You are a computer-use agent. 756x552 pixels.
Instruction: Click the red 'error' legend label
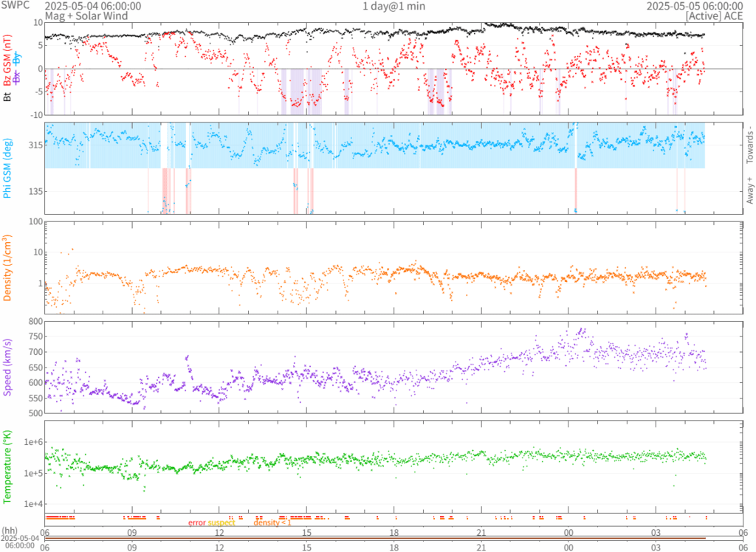[x=196, y=522]
